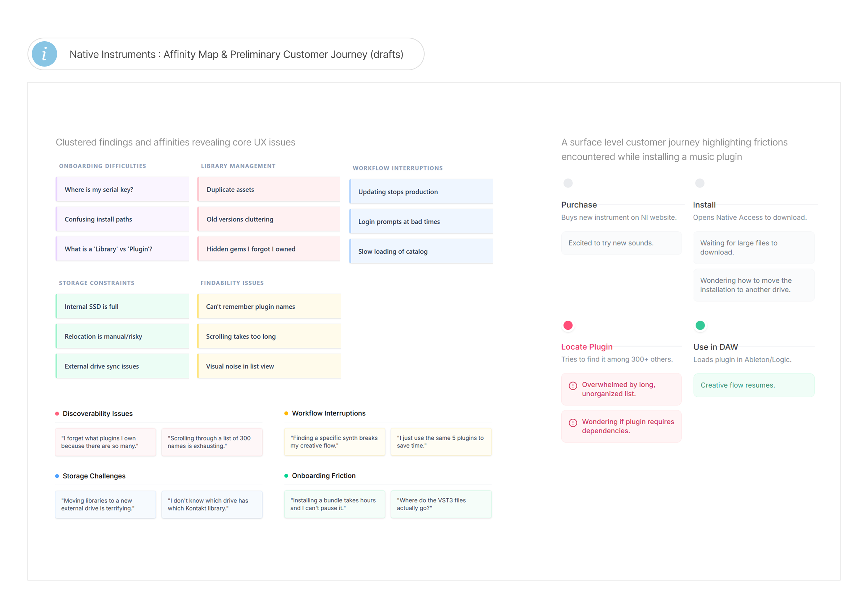This screenshot has width=868, height=608.
Task: Select the 'Duplicate assets' note
Action: click(x=268, y=189)
